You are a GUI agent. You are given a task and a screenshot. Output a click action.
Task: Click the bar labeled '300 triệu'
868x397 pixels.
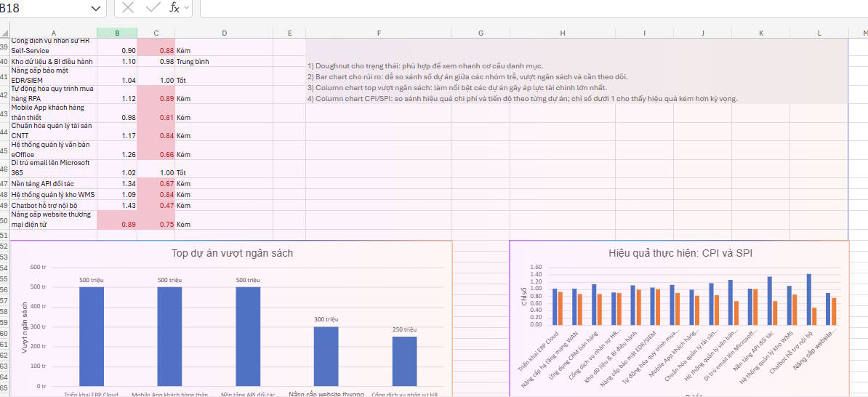[326, 356]
